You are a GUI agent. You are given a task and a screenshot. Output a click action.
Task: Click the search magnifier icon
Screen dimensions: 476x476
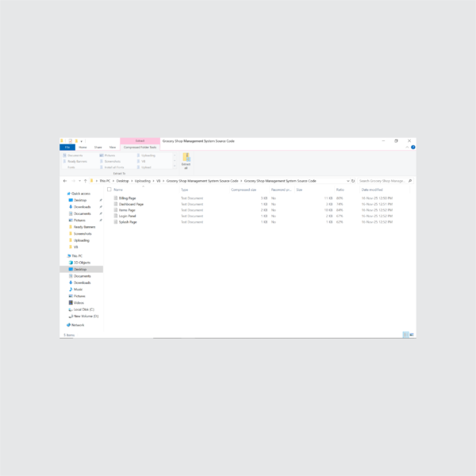point(410,181)
